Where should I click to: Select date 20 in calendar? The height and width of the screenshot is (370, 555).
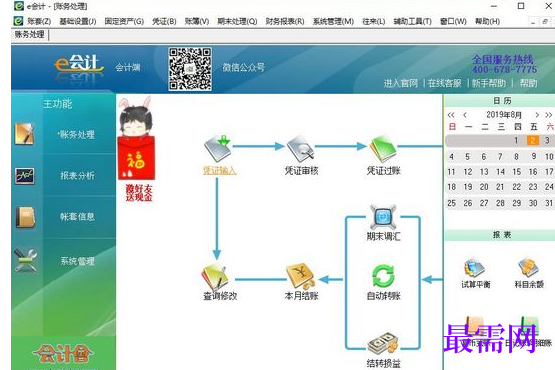click(484, 187)
